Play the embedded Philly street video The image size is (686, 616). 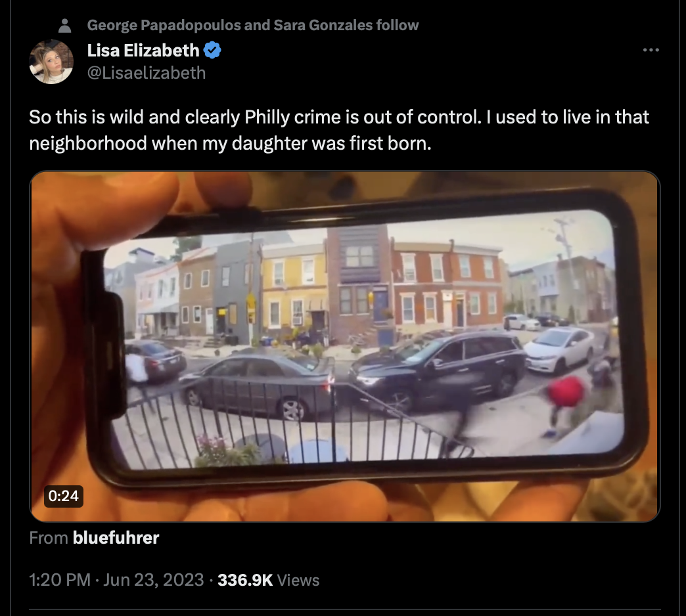click(345, 346)
